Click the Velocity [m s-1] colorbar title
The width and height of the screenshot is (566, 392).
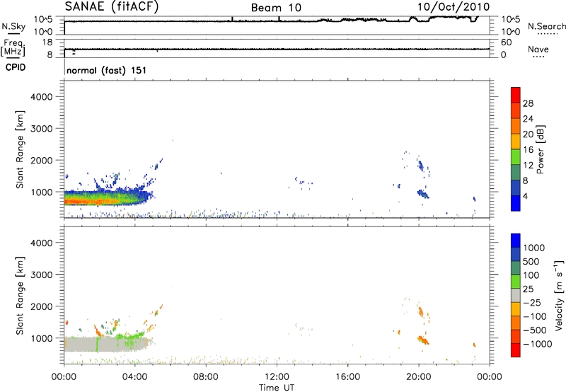559,295
